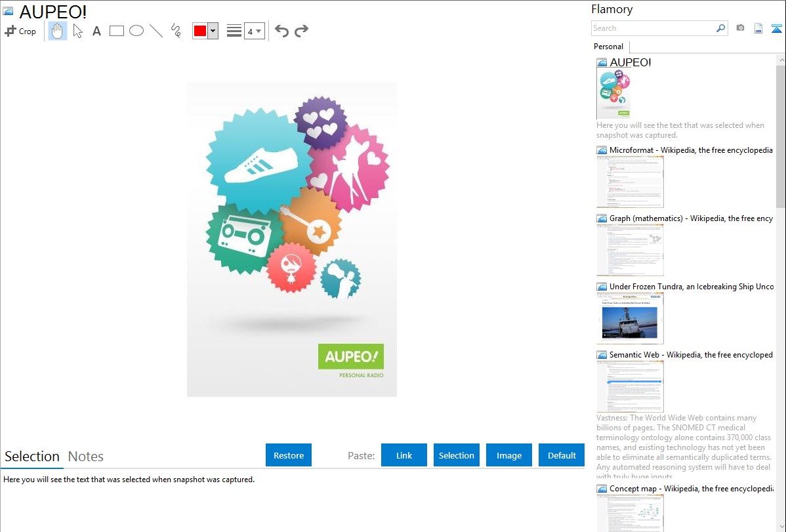Click the icon beside Concept map entry
Image resolution: width=786 pixels, height=532 pixels.
point(602,489)
